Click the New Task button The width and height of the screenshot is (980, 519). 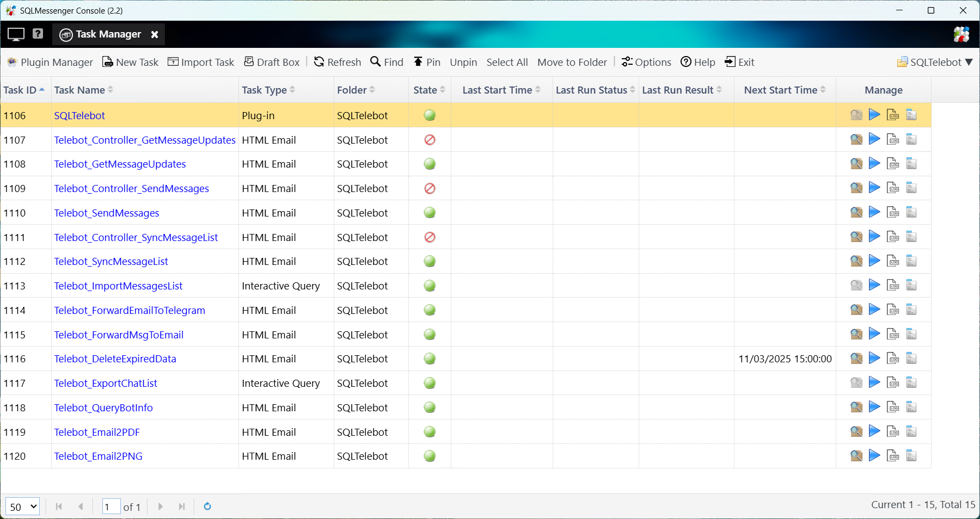(x=131, y=62)
